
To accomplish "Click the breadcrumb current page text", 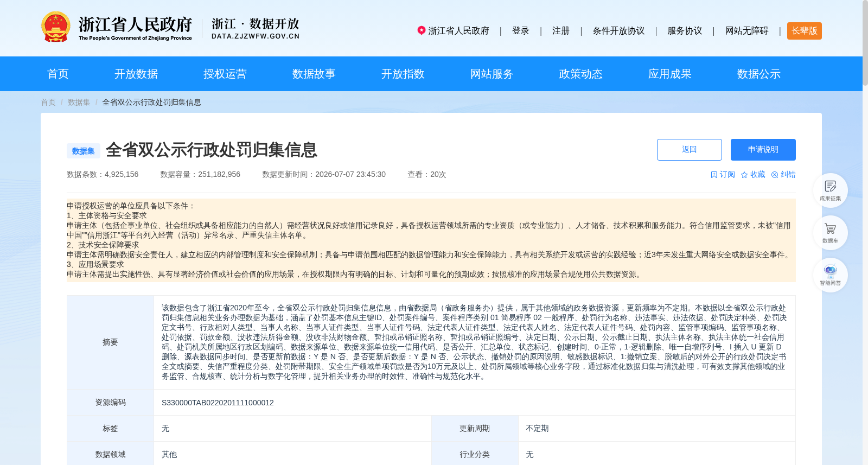I will (x=151, y=102).
